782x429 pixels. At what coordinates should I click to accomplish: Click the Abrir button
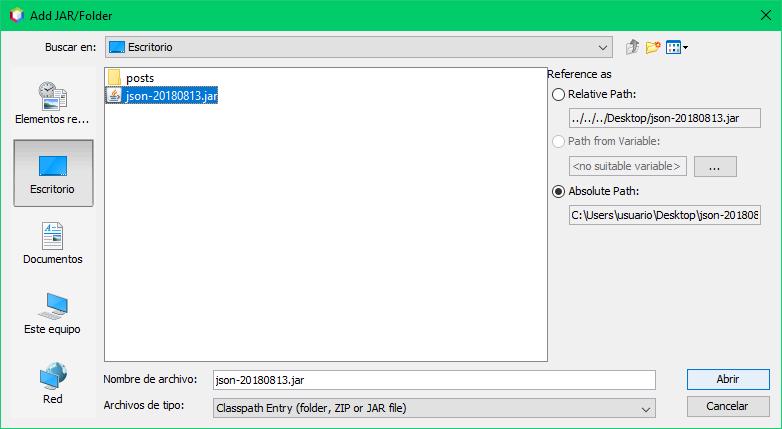(x=727, y=380)
